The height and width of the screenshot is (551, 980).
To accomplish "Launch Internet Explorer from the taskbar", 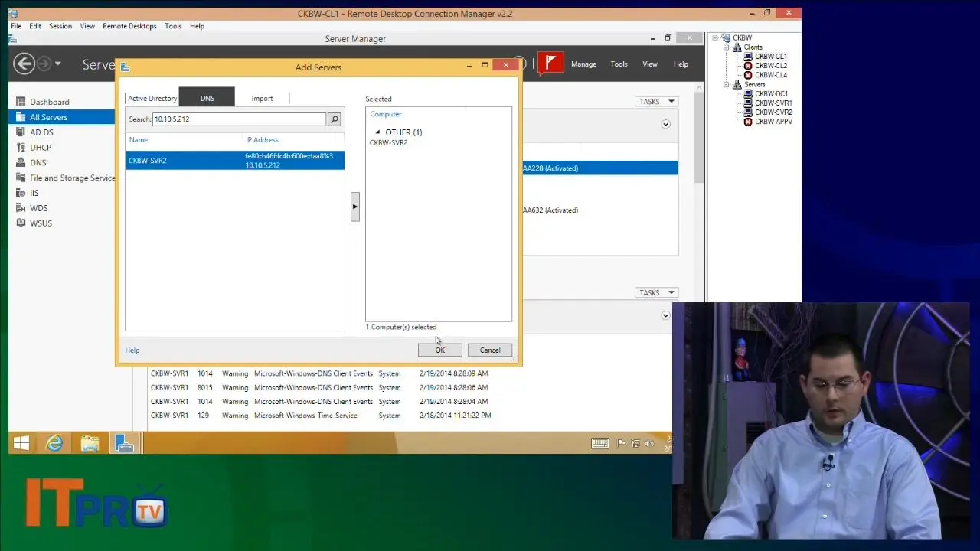I will click(54, 443).
